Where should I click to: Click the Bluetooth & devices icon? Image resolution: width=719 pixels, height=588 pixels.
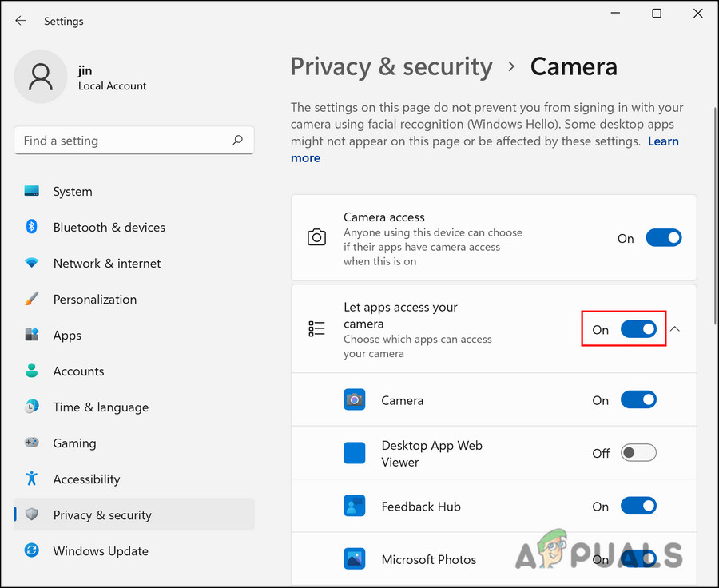coord(32,228)
